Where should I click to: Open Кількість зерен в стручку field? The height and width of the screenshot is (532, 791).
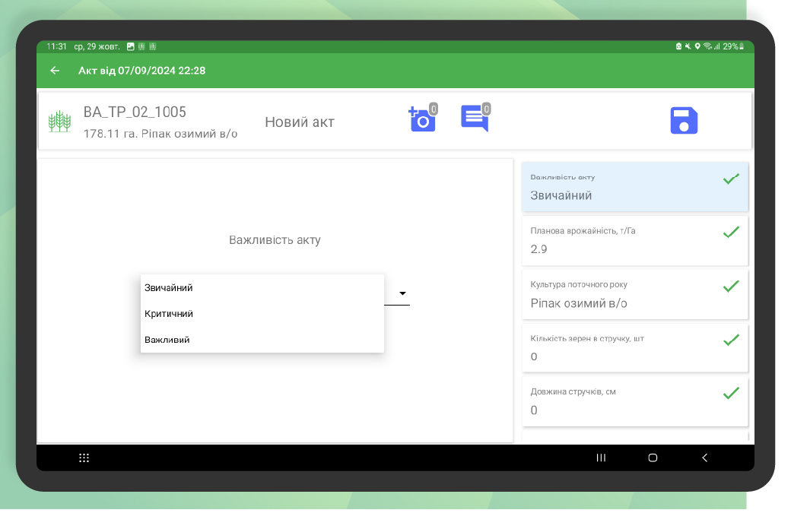[624, 348]
